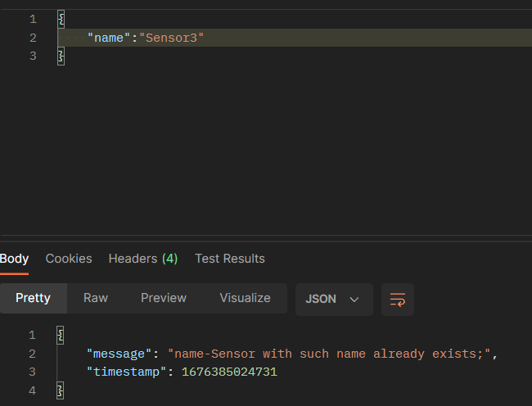The image size is (532, 406).
Task: Select the Visualize view mode
Action: pos(245,298)
